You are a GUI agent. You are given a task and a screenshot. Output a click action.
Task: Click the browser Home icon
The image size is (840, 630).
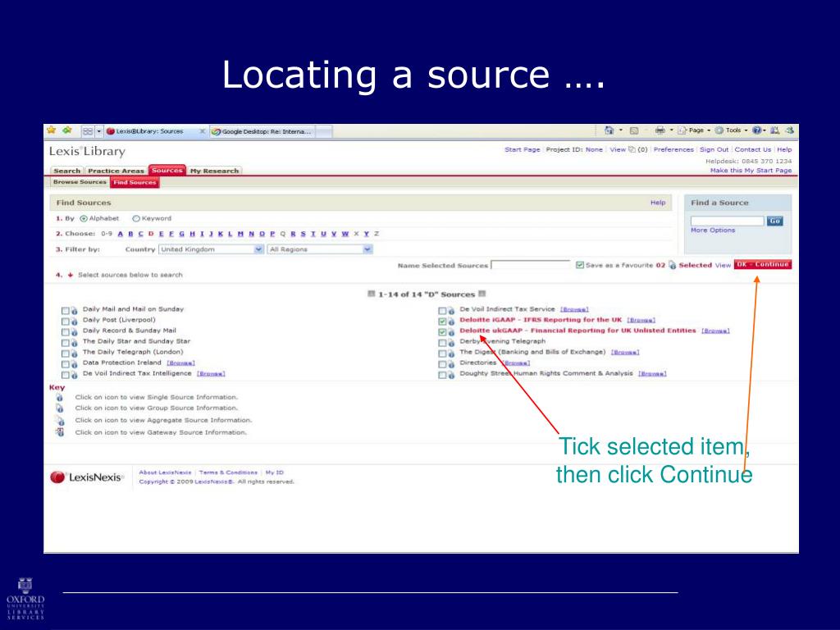coord(609,130)
